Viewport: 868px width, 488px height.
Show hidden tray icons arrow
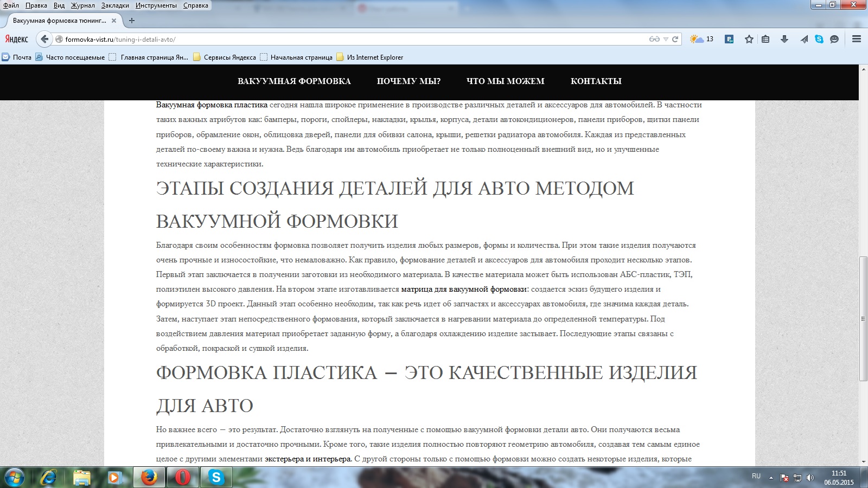[771, 478]
